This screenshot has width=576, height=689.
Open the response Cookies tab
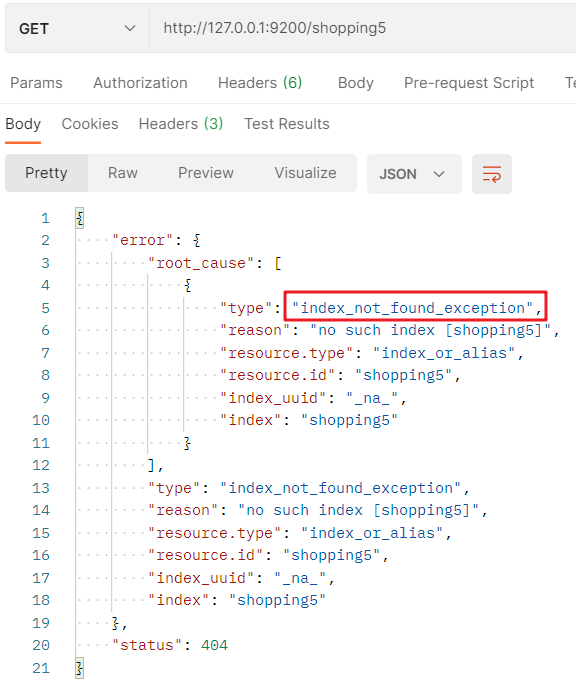(x=90, y=124)
